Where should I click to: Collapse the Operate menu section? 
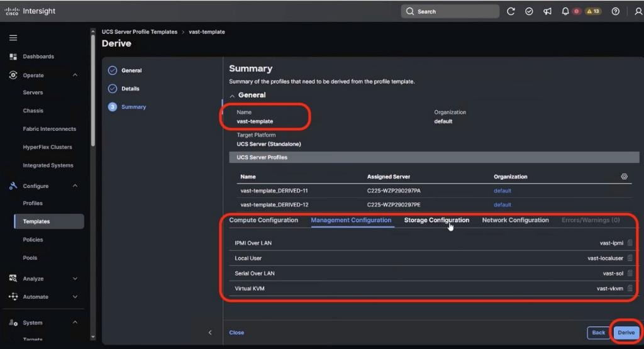click(x=75, y=75)
